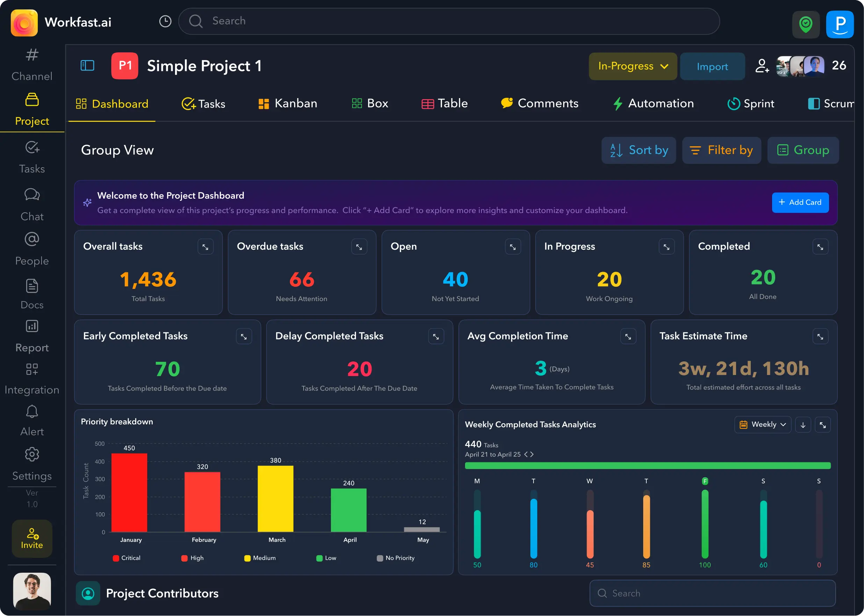Open Integration in the sidebar
Viewport: 864px width, 616px height.
pos(32,379)
